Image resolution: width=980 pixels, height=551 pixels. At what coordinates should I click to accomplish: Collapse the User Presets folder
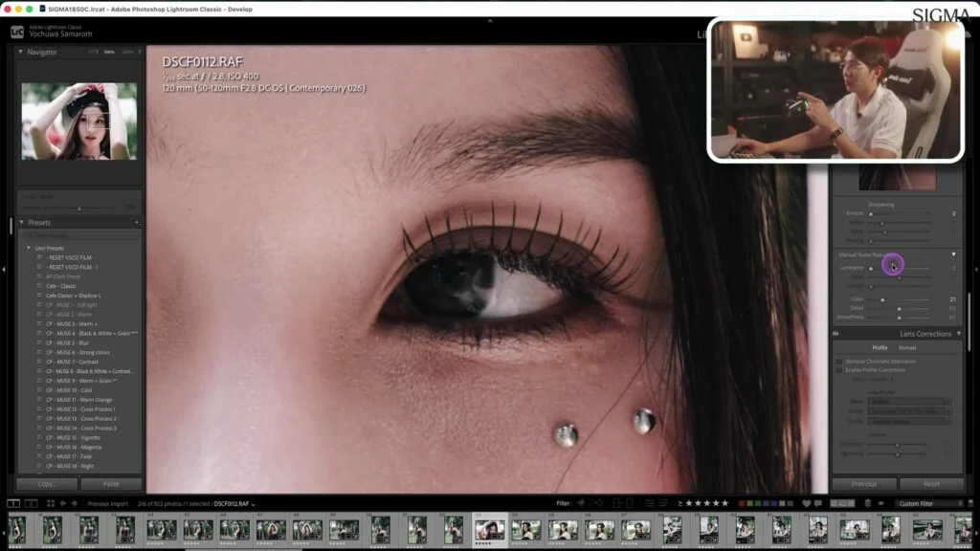[x=29, y=248]
